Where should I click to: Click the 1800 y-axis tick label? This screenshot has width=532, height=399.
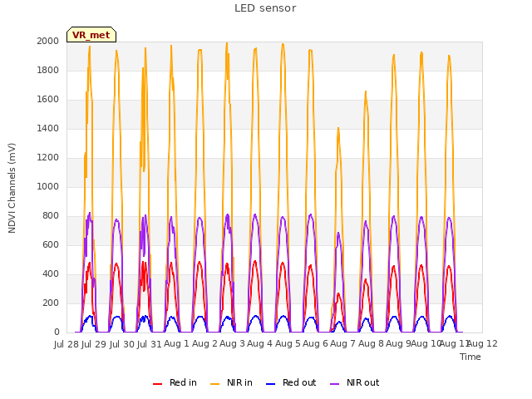pos(48,70)
